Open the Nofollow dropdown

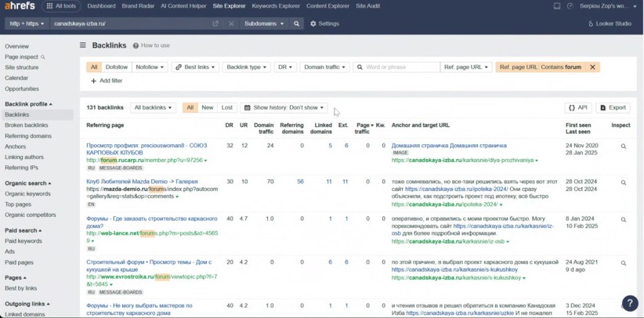point(150,67)
